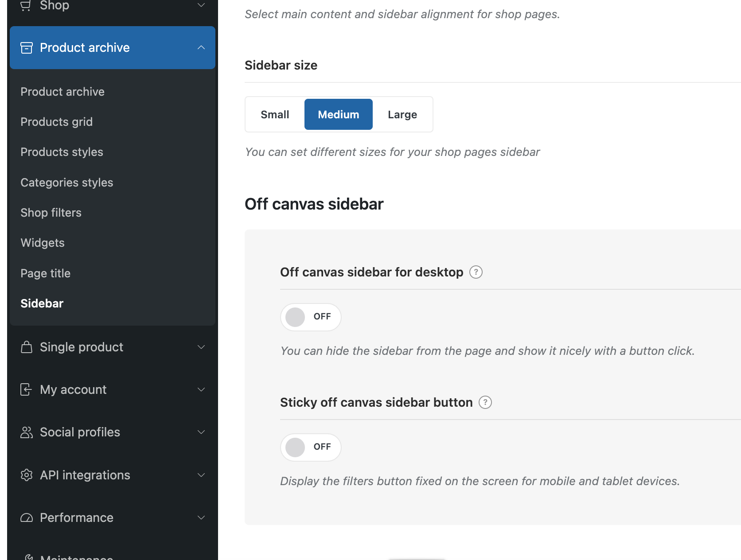This screenshot has width=741, height=560.
Task: Open the Page title settings
Action: [x=45, y=273]
